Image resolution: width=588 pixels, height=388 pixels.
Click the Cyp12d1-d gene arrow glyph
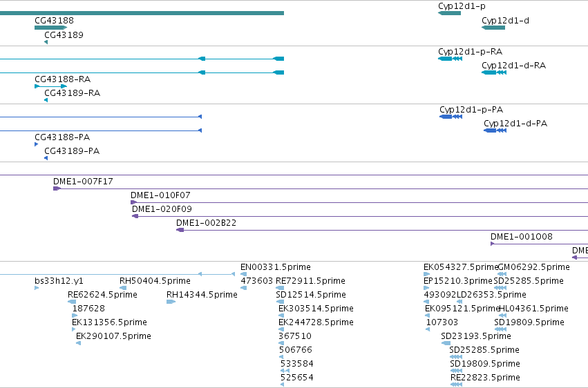click(493, 28)
